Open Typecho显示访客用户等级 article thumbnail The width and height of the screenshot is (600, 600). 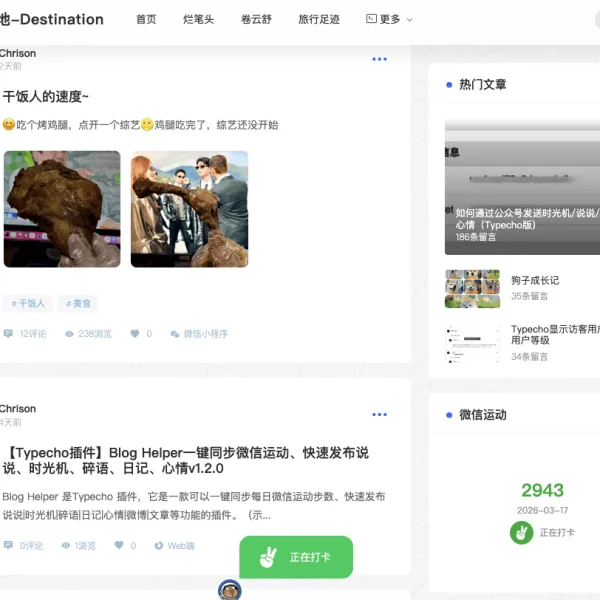[472, 343]
